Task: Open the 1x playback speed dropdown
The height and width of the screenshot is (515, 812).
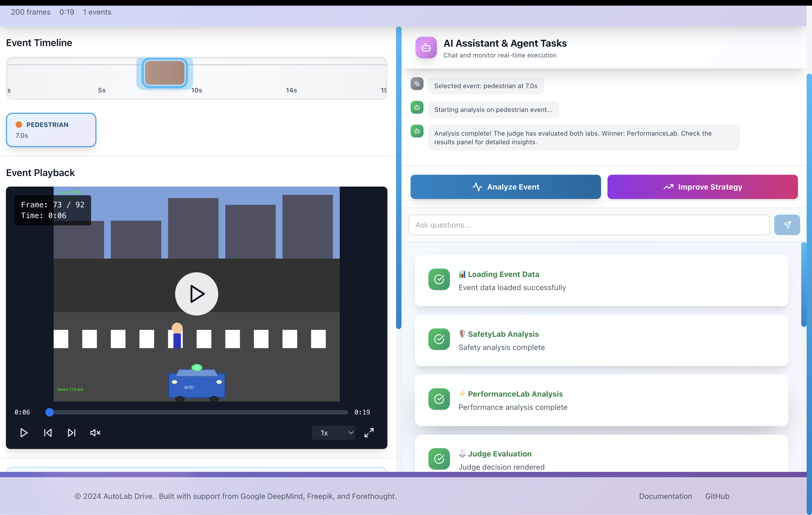Action: [x=333, y=433]
